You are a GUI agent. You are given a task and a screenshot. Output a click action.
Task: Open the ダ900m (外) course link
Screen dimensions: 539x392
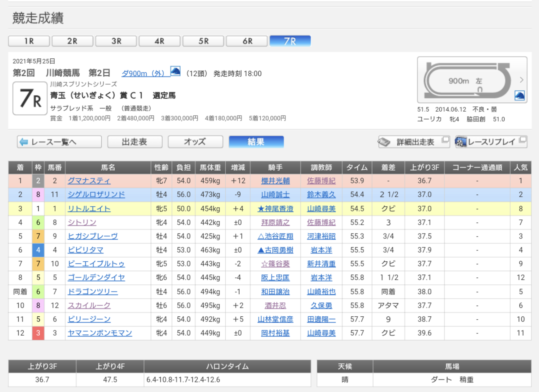pyautogui.click(x=143, y=73)
